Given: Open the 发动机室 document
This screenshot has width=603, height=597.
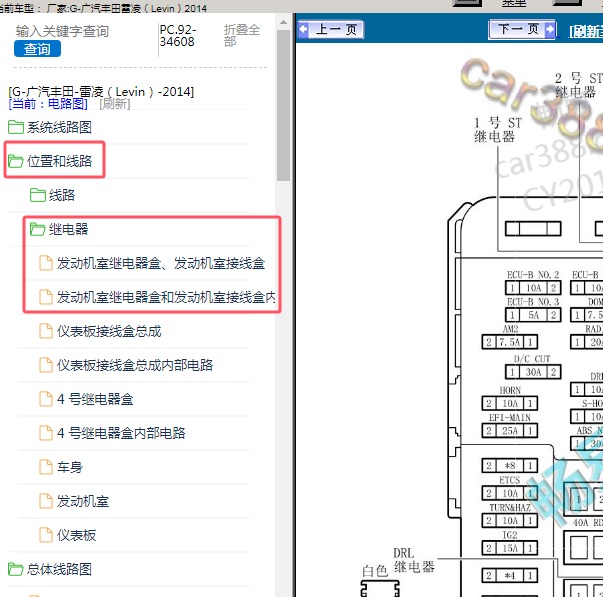Looking at the screenshot, I should pos(83,501).
